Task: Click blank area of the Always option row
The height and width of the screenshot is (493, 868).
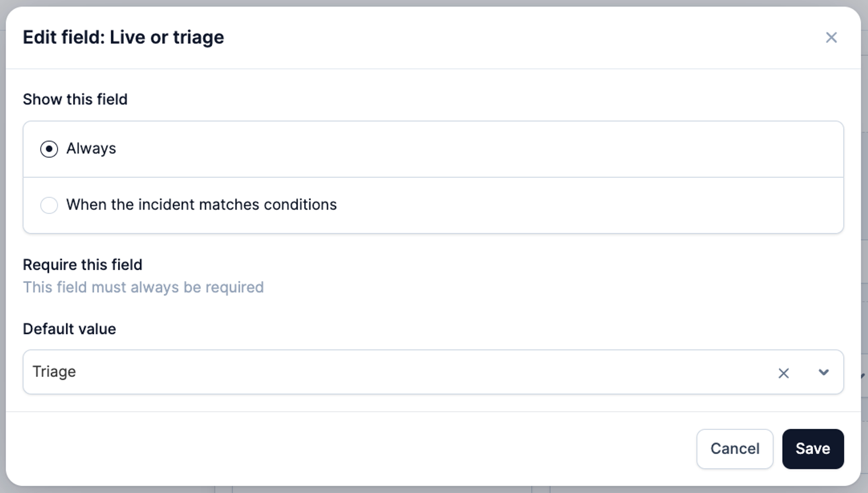Action: point(477,149)
